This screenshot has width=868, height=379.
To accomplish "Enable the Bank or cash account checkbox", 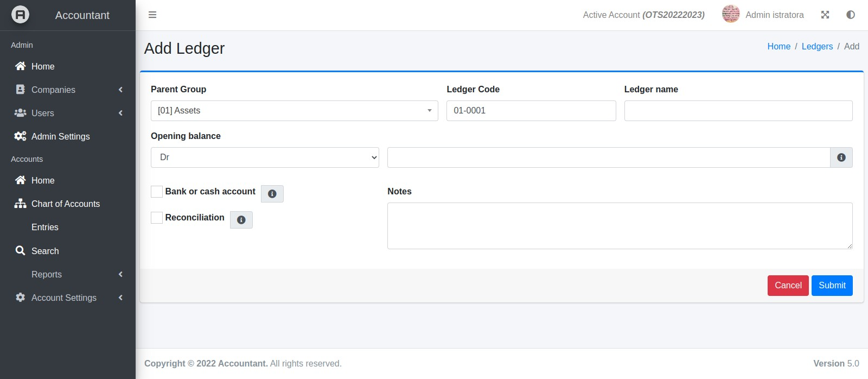I will (x=157, y=192).
